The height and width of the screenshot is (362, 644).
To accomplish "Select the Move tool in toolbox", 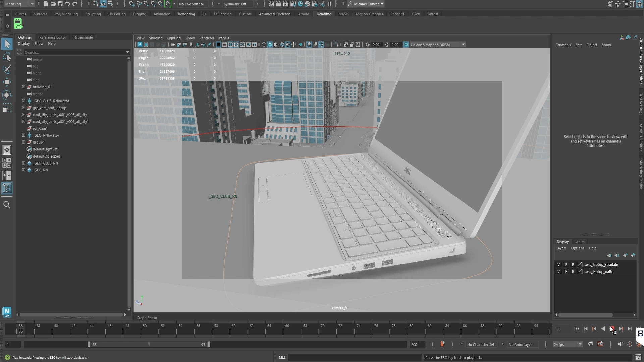I will [x=7, y=82].
